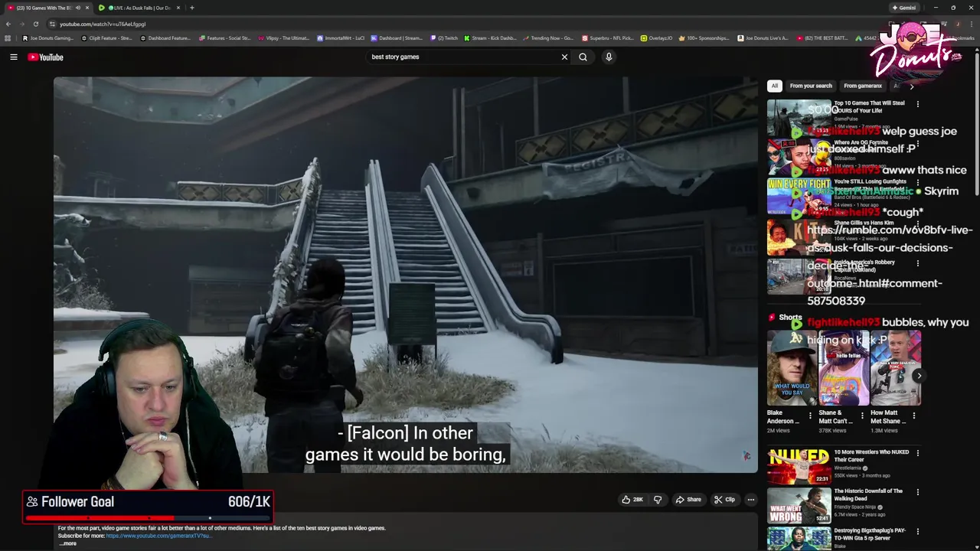Open 'ImmortalWrt - LuCI' bookmark
The width and height of the screenshot is (980, 551).
[x=341, y=37]
